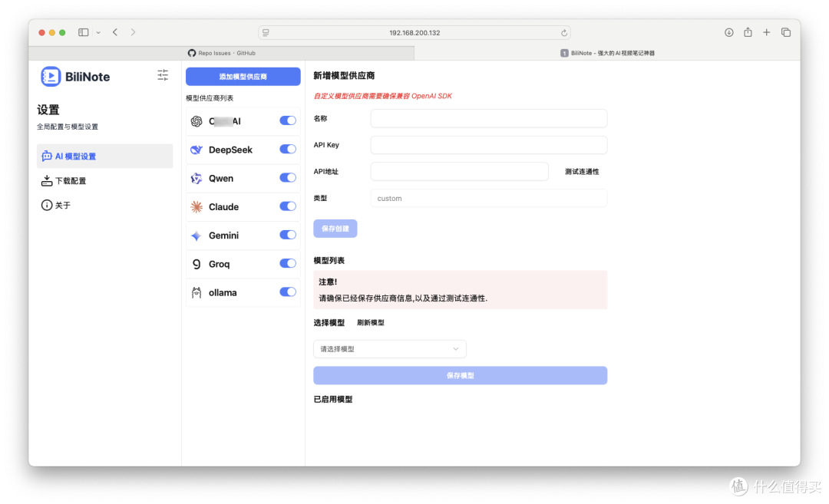The width and height of the screenshot is (829, 504).
Task: Click the Qwen provider logo icon
Action: [x=197, y=179]
